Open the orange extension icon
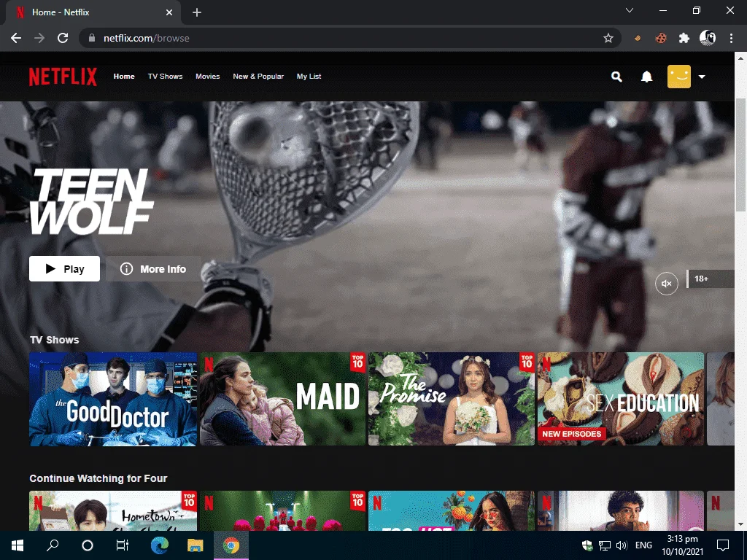The width and height of the screenshot is (747, 560). click(638, 38)
